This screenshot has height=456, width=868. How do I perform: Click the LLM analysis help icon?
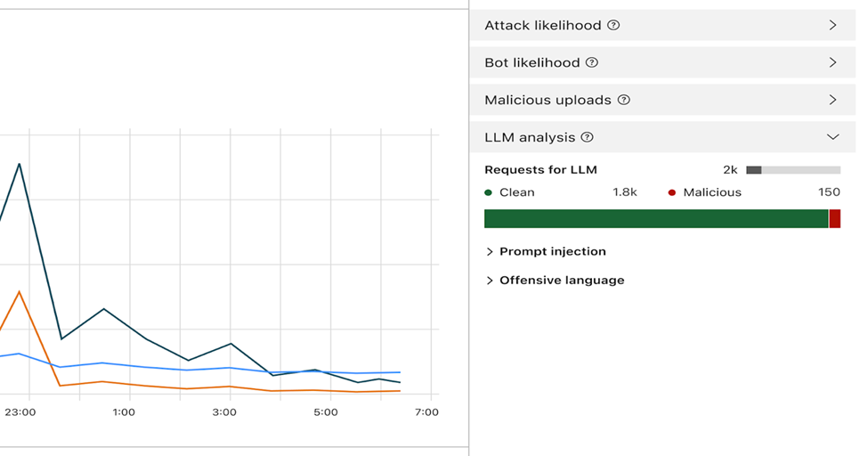click(x=587, y=138)
